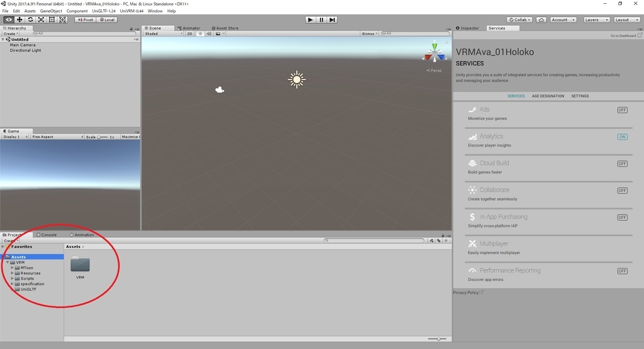Click the save search star icon
This screenshot has width=644, height=349.
point(446,241)
